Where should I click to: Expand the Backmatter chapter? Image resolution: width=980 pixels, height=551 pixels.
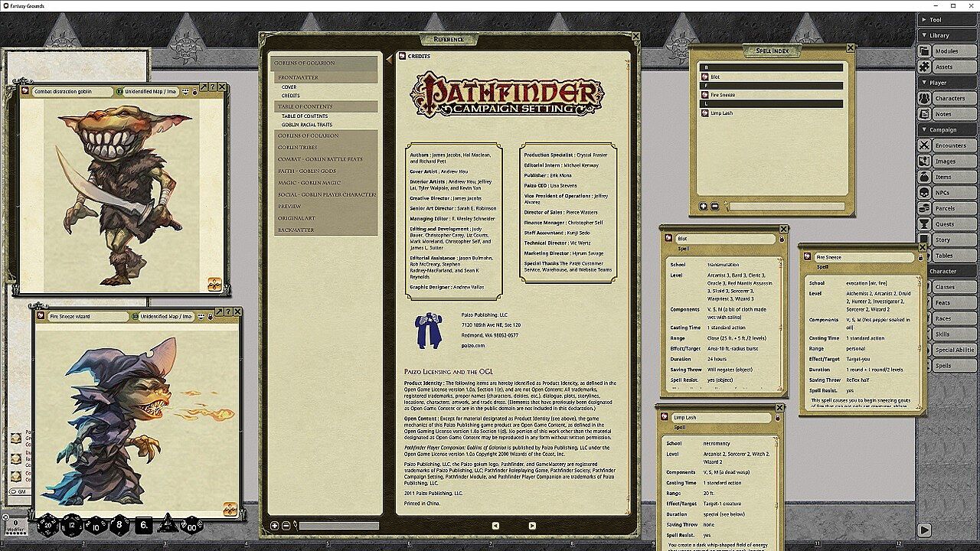[x=326, y=230]
